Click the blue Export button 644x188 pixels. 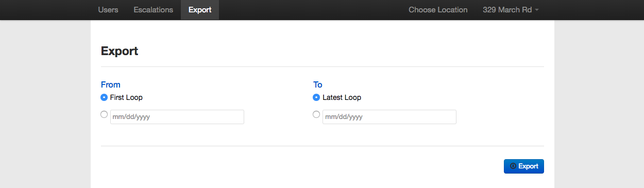pos(524,166)
